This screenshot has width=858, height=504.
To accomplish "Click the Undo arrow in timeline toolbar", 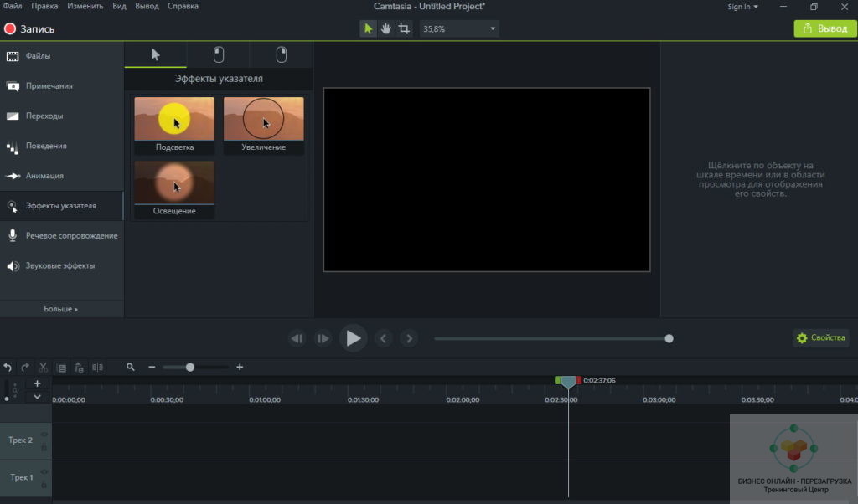I will (8, 367).
